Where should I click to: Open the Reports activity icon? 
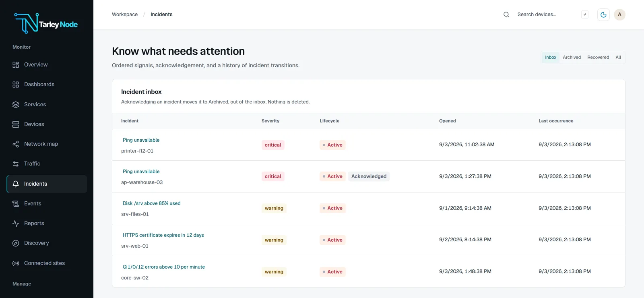point(16,223)
